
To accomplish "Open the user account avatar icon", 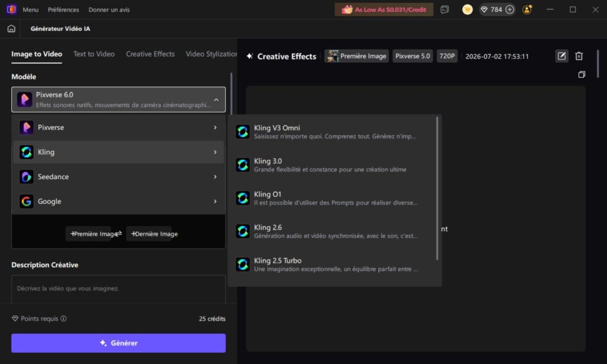I will pyautogui.click(x=527, y=9).
